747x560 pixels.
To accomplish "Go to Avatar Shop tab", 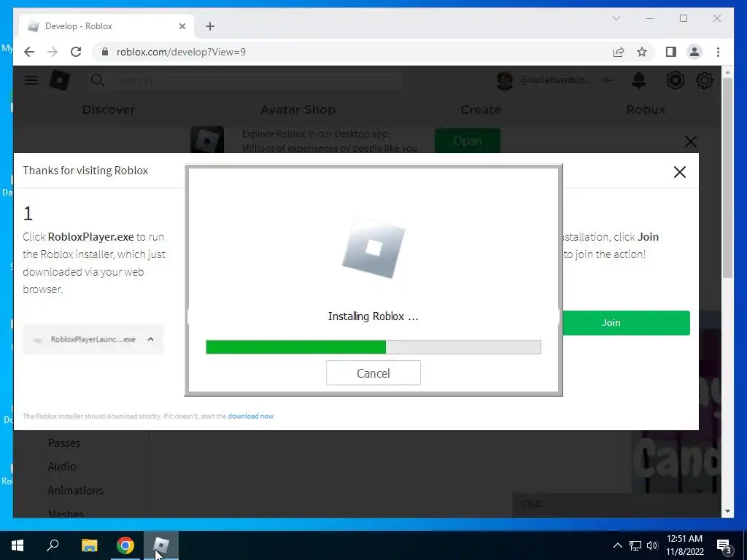I will click(298, 109).
